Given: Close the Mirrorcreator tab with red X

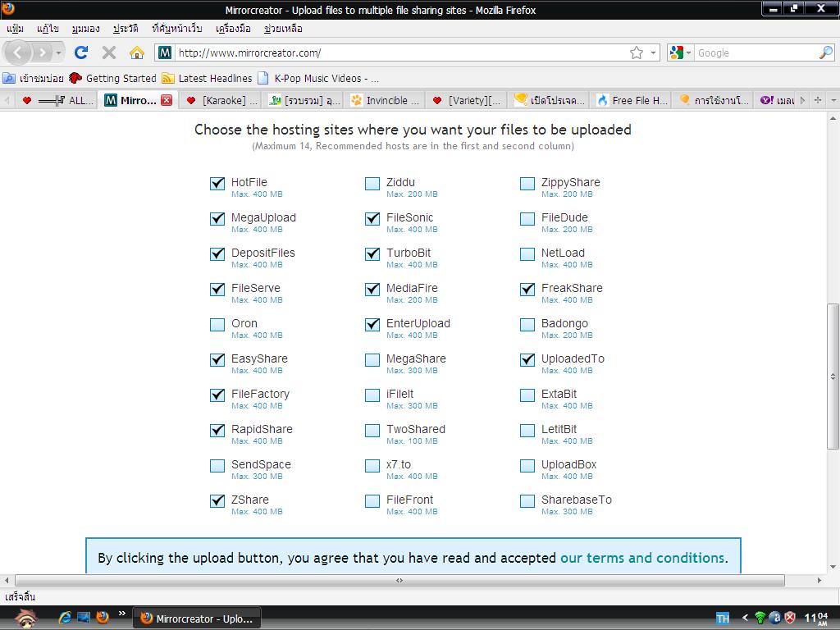Looking at the screenshot, I should pyautogui.click(x=167, y=100).
